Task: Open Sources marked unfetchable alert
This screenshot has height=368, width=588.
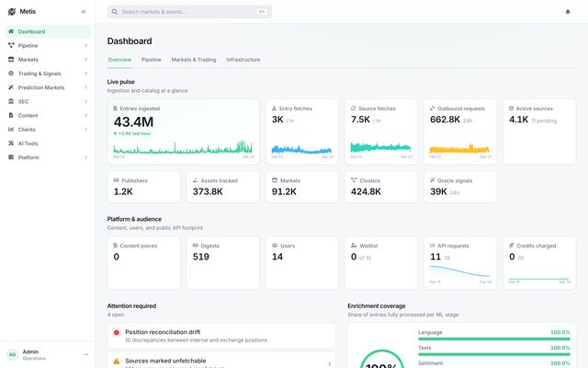Action: [221, 360]
